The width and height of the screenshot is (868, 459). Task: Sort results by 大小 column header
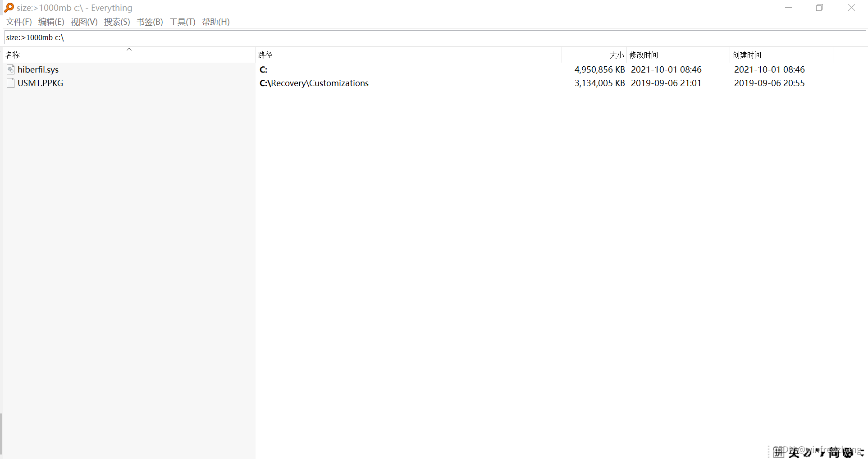594,55
